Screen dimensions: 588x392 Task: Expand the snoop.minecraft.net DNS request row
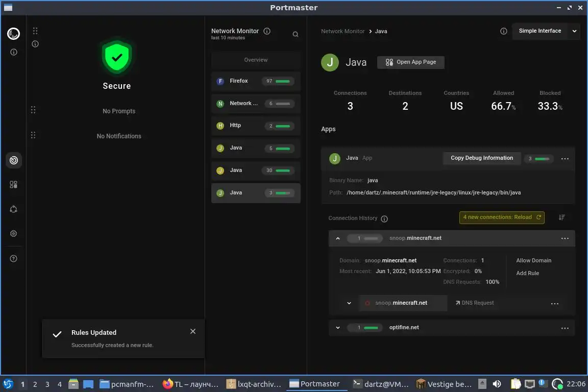[x=349, y=303]
